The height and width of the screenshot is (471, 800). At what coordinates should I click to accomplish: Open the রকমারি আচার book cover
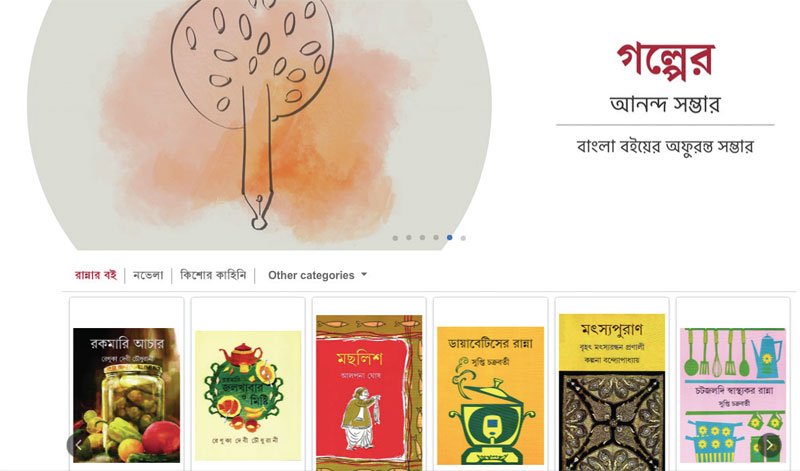tap(127, 395)
